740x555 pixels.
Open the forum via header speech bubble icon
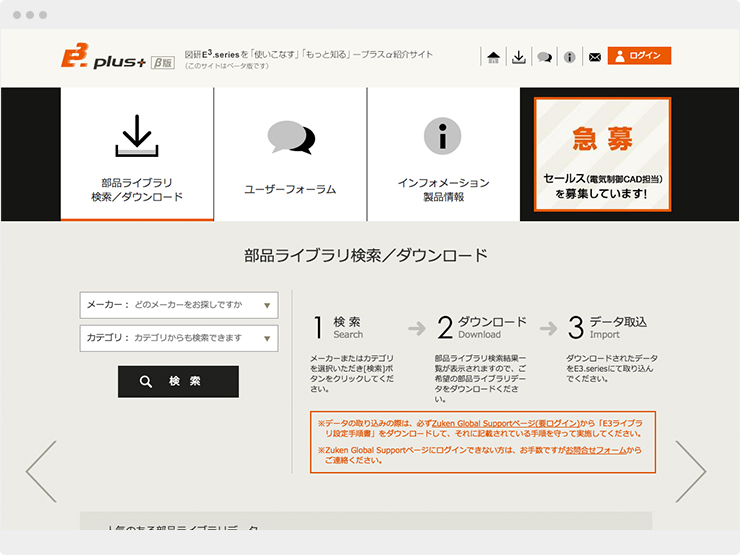tap(544, 57)
